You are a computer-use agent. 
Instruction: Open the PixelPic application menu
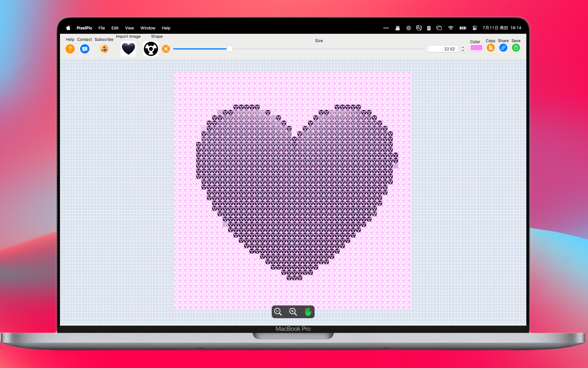pos(84,28)
